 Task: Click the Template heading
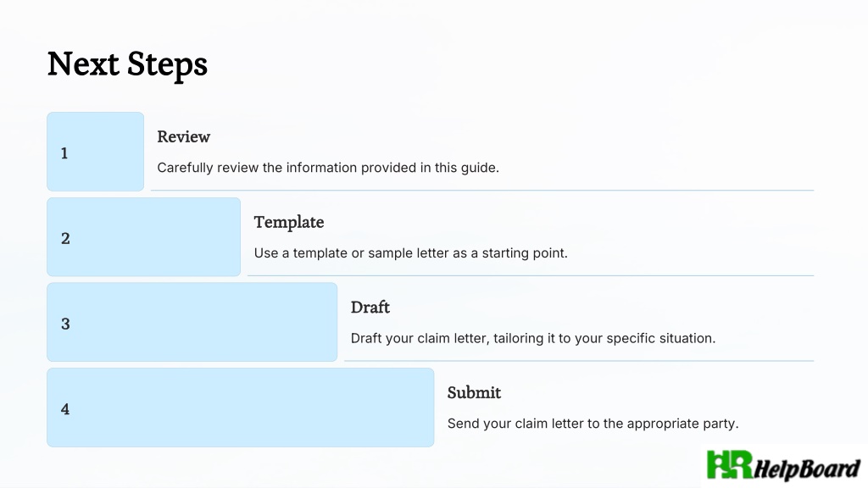click(x=289, y=223)
